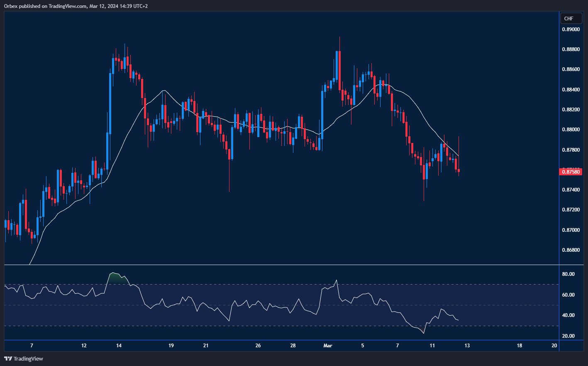Click the red 0.87580 current price tag
This screenshot has width=588, height=366.
571,172
